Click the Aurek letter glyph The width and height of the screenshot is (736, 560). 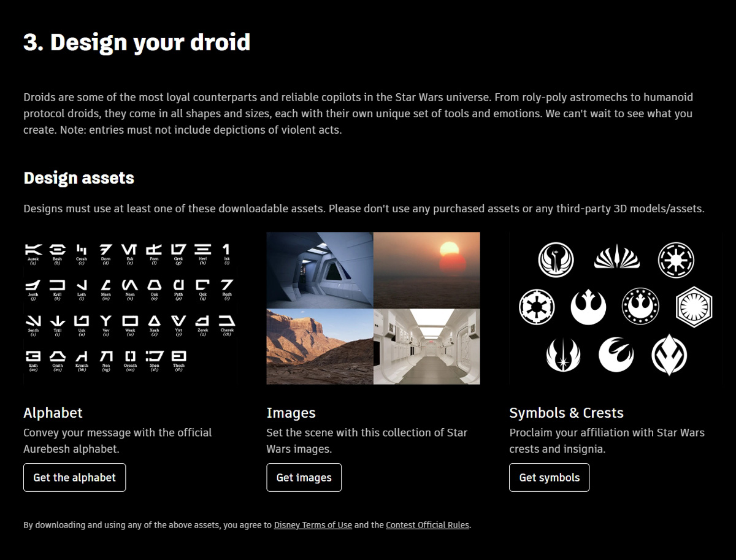point(33,250)
